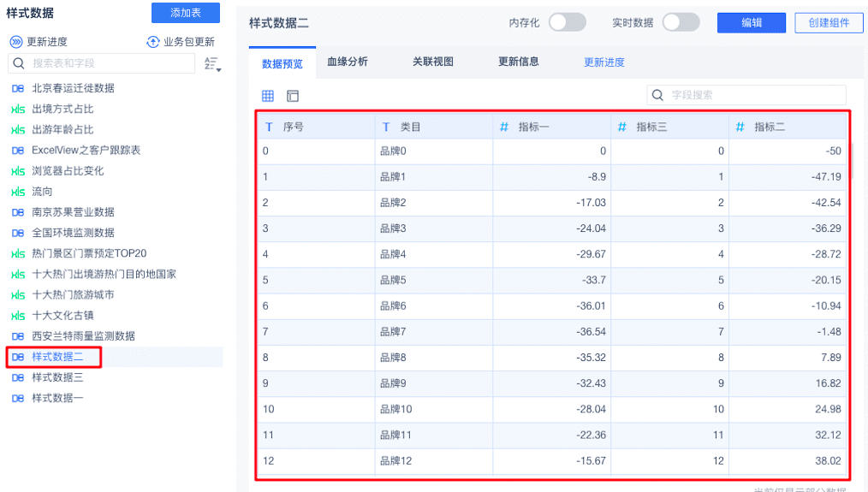
Task: Switch to the 关联视图 tab
Action: coord(433,62)
